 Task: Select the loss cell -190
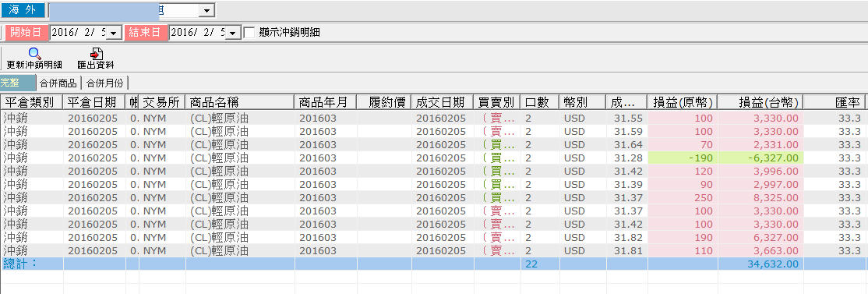683,158
